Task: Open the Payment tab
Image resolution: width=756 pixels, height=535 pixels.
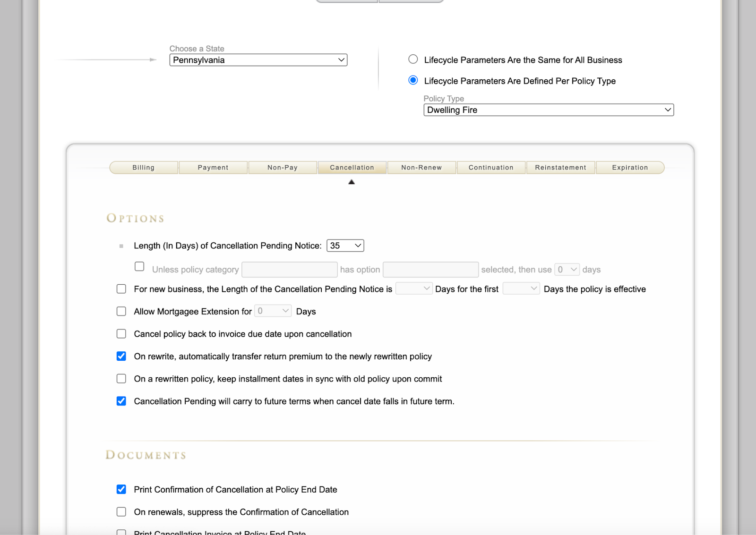Action: 213,168
